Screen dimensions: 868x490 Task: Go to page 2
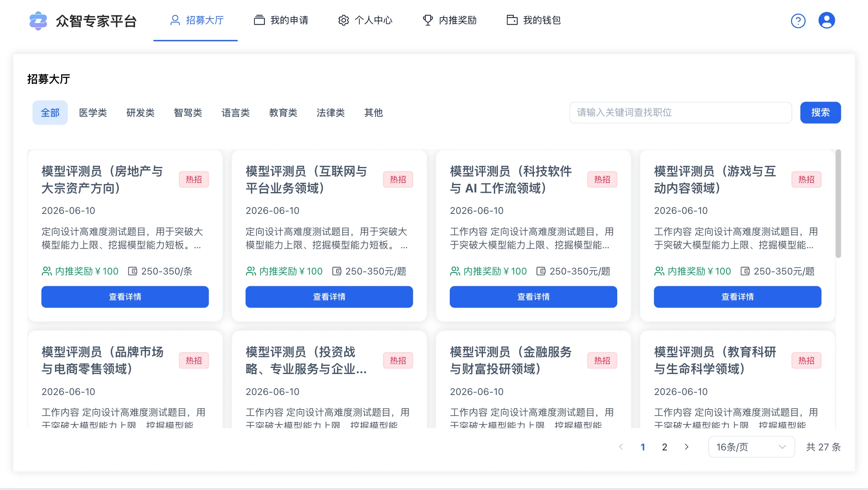click(665, 447)
